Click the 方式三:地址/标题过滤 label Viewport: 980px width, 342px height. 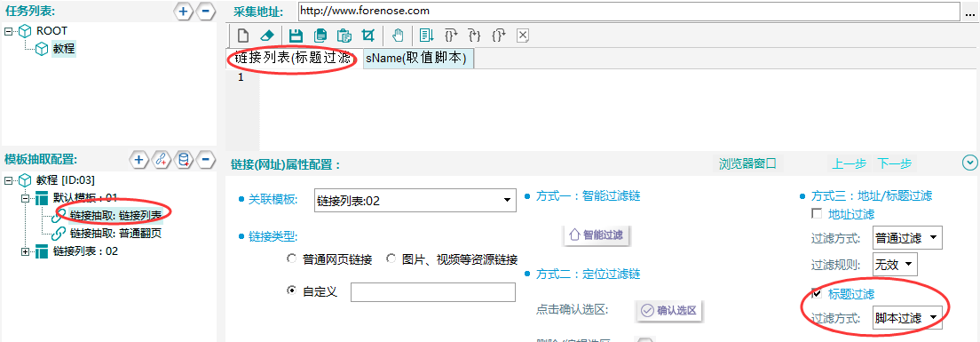coord(871,195)
